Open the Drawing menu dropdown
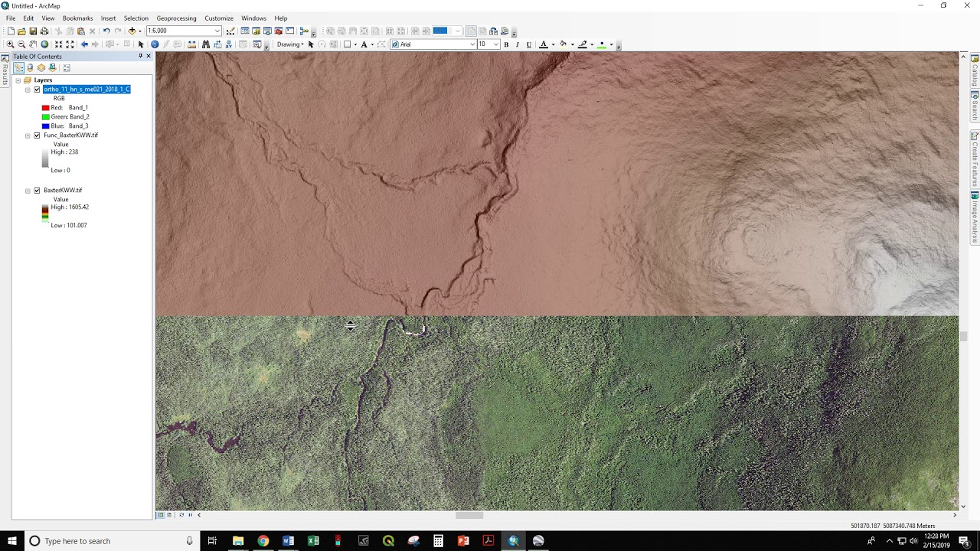980x551 pixels. click(290, 44)
